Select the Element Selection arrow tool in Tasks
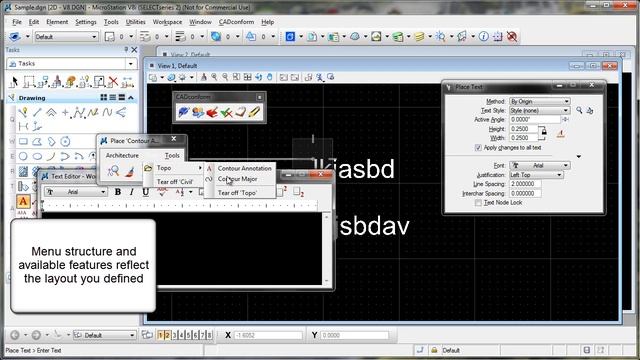Viewport: 640px width, 360px height. (14, 82)
